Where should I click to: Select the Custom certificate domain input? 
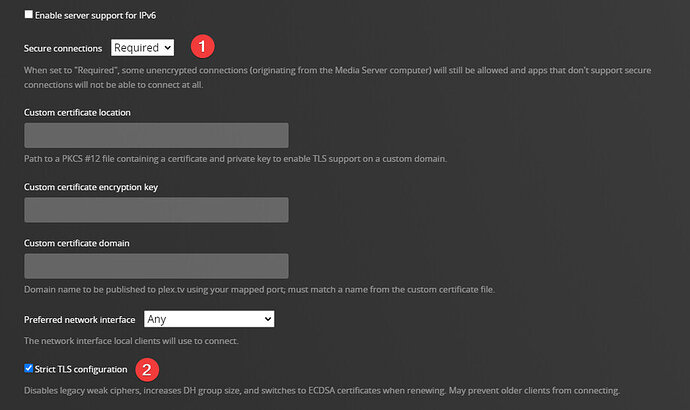(x=156, y=265)
